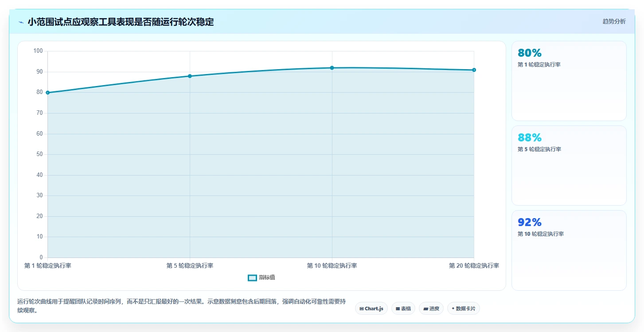Screen dimensions: 644x332
Task: Click the y-axis value 100
Action: [38, 51]
